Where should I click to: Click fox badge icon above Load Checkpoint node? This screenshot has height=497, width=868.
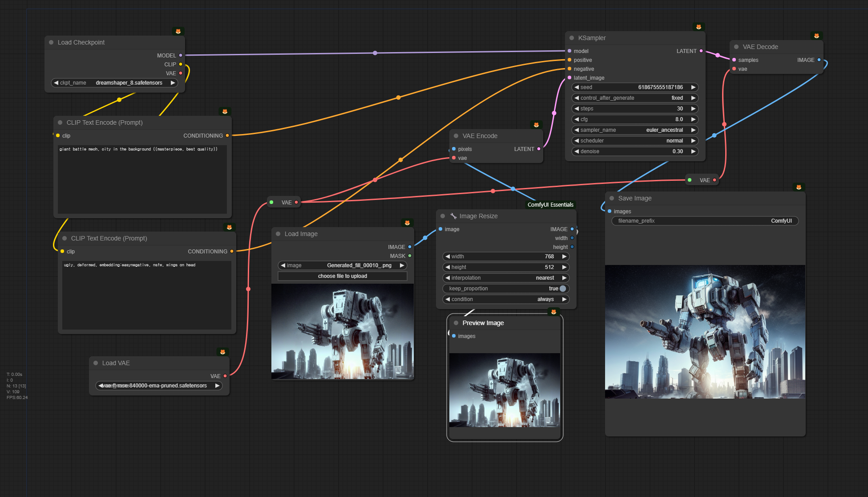[178, 31]
